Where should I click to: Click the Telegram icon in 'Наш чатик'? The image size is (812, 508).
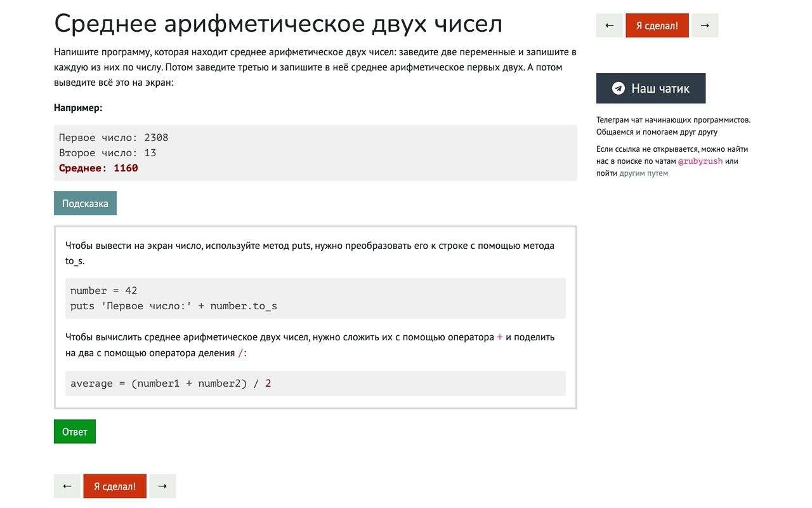[x=619, y=88]
